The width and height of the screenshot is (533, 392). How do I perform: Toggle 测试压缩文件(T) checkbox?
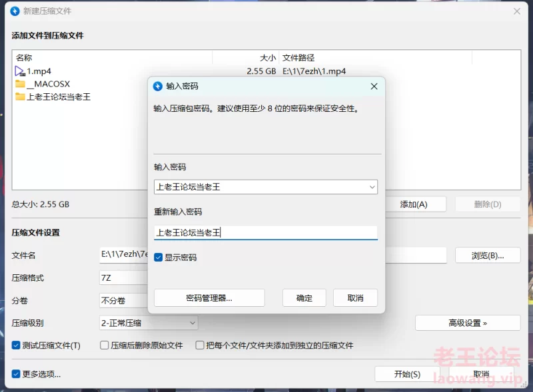[x=15, y=345]
